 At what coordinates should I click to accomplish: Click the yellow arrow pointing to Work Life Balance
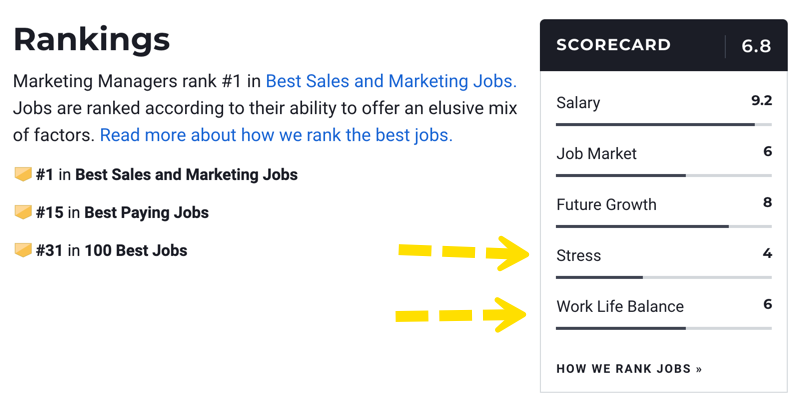pyautogui.click(x=461, y=315)
